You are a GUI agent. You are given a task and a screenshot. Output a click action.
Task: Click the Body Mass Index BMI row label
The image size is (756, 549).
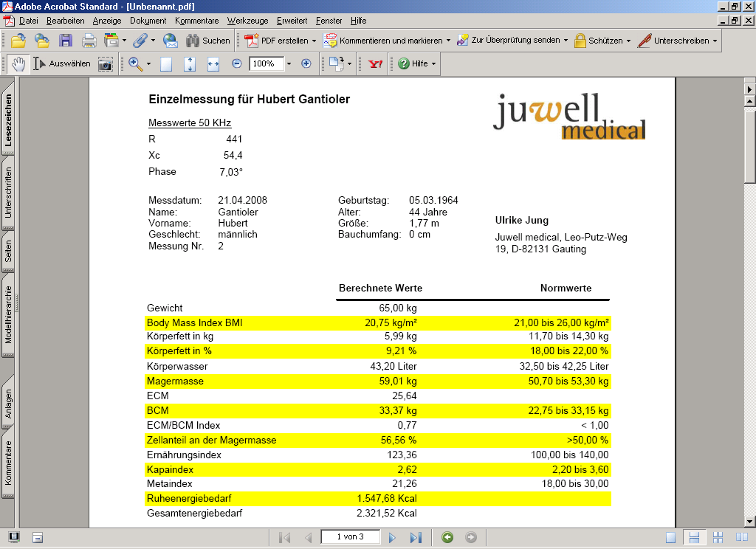pyautogui.click(x=194, y=323)
